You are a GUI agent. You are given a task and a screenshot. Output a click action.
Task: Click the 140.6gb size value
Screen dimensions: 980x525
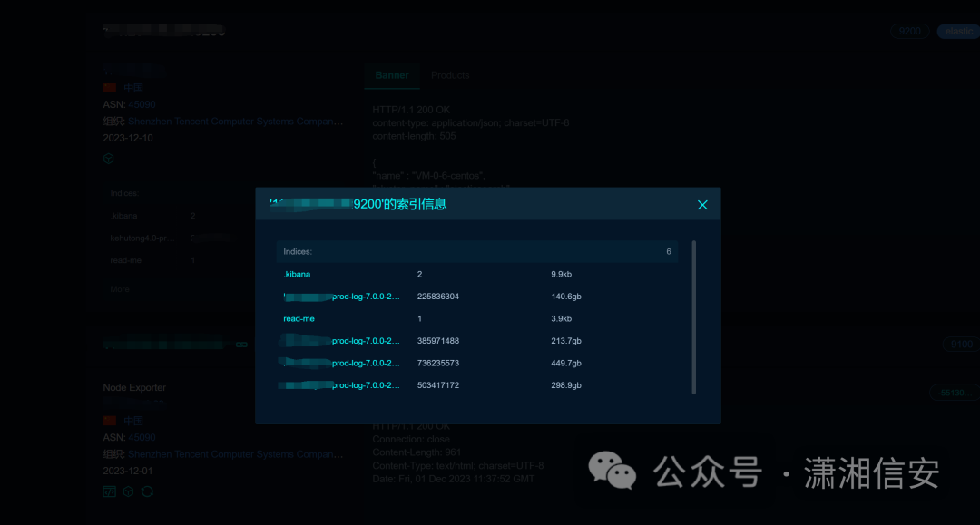click(x=566, y=297)
